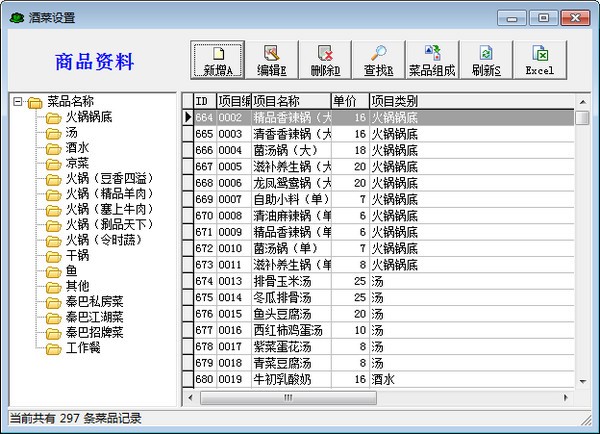Click the ID cell 672

coord(205,248)
